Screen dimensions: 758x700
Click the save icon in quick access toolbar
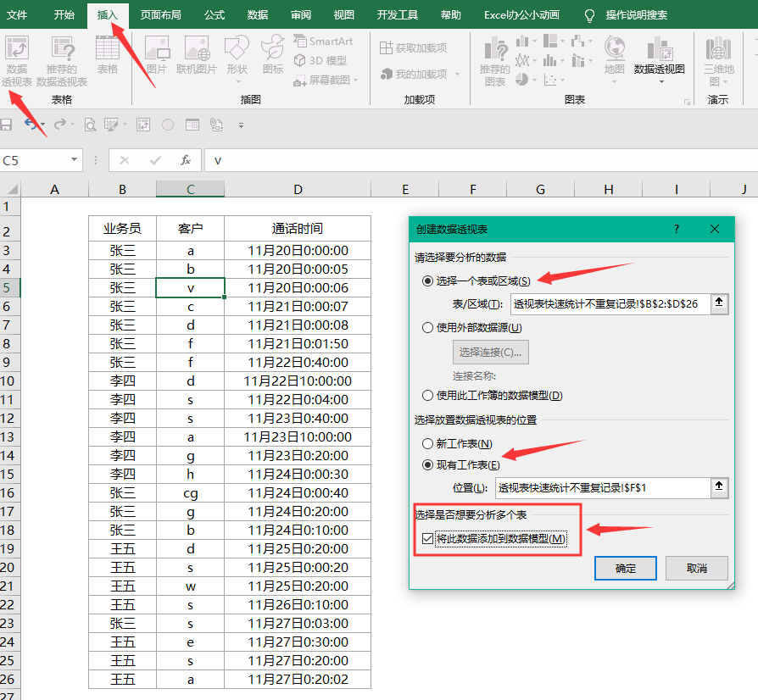pos(6,125)
